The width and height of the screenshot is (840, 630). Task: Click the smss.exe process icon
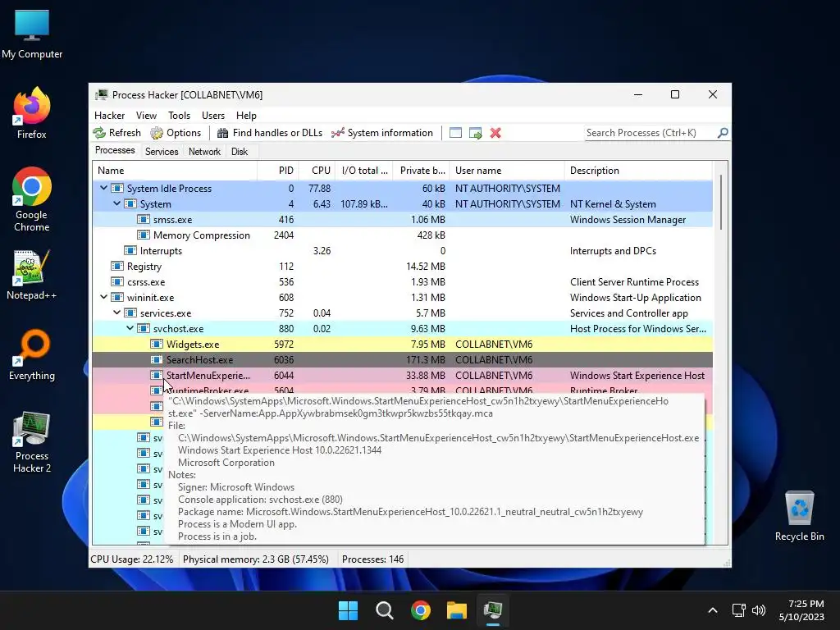144,220
